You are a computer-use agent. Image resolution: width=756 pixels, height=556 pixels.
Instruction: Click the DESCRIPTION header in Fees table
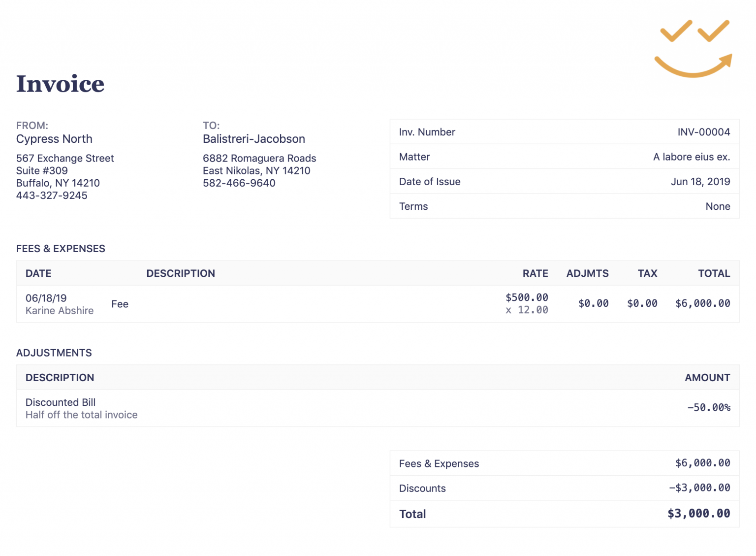[181, 273]
